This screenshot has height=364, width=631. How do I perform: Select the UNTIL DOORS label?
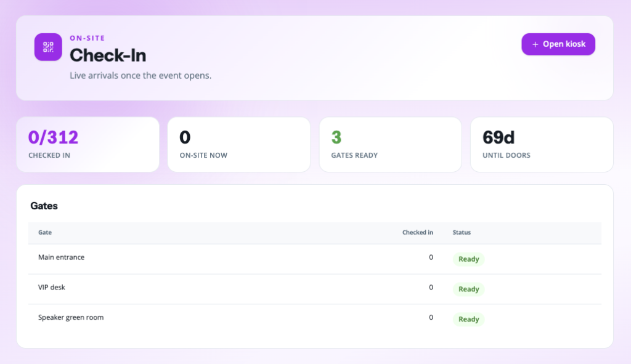tap(507, 155)
